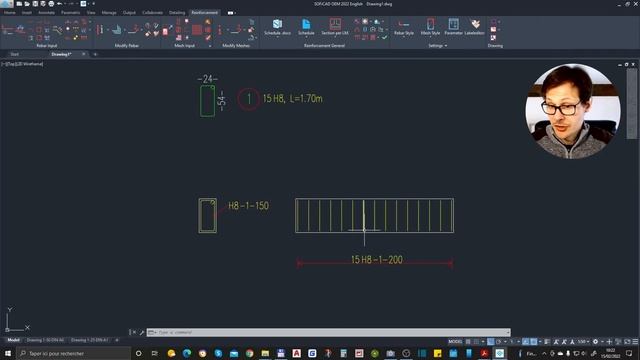Add a new layout with the plus button

tap(117, 340)
